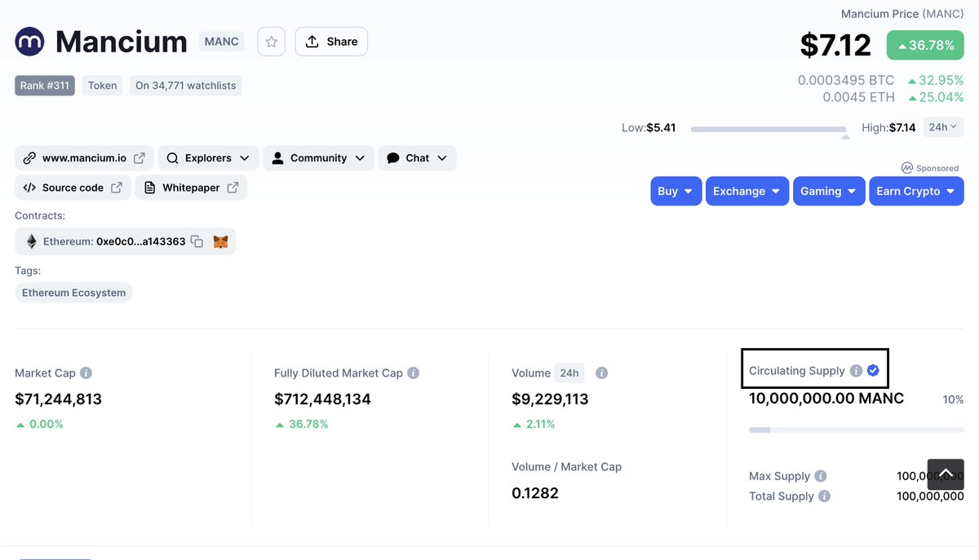Click the MANC ticker symbol badge

(222, 42)
